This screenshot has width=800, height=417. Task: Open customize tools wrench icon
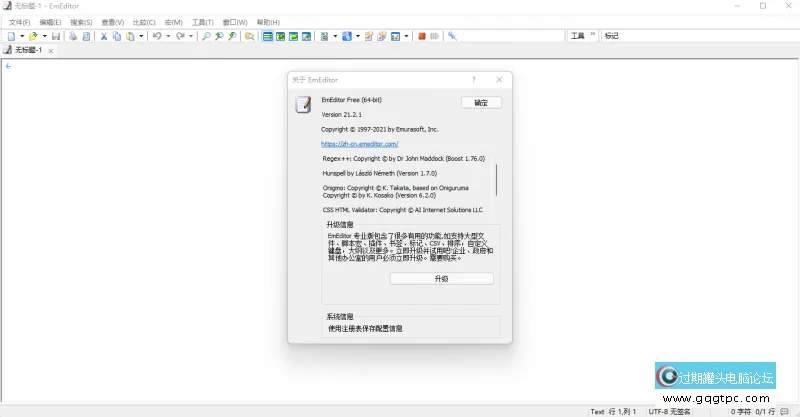[x=452, y=36]
